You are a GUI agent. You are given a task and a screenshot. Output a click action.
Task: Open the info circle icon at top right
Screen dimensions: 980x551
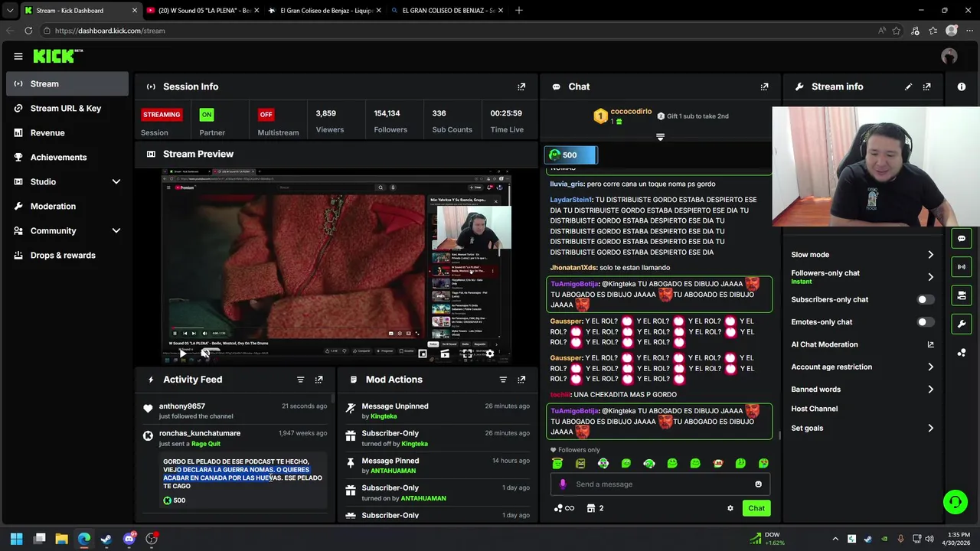click(962, 86)
